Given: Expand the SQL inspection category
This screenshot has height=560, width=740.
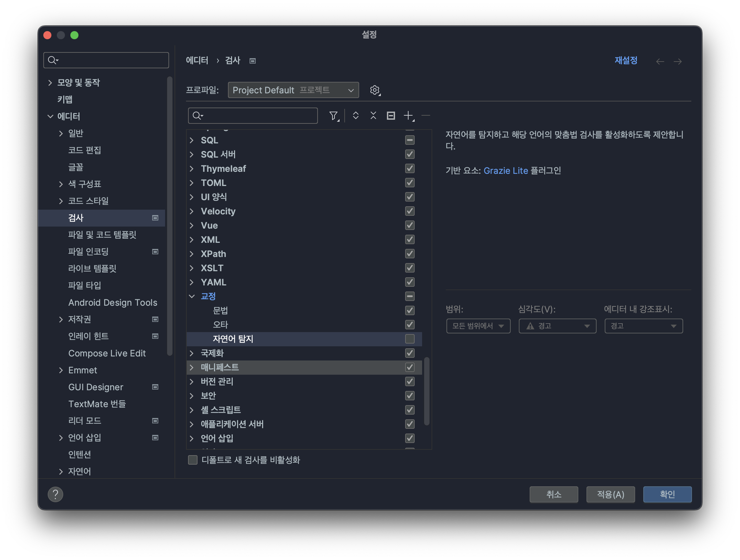Looking at the screenshot, I should coord(192,140).
